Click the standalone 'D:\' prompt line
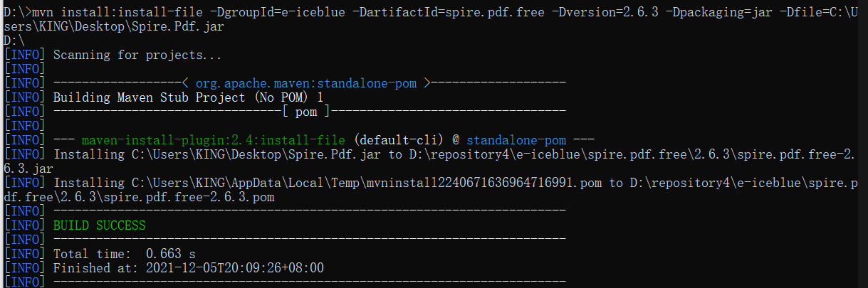The width and height of the screenshot is (868, 288). (x=14, y=41)
